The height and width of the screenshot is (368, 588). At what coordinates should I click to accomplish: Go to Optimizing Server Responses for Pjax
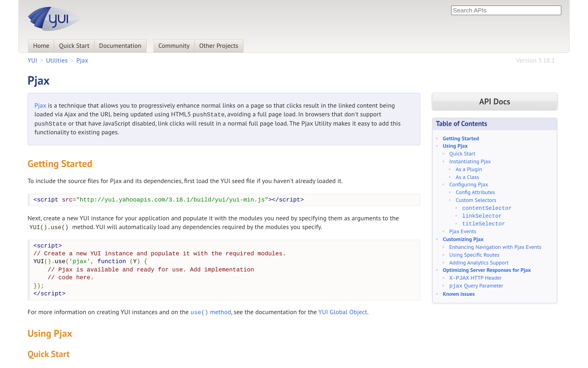pos(487,270)
